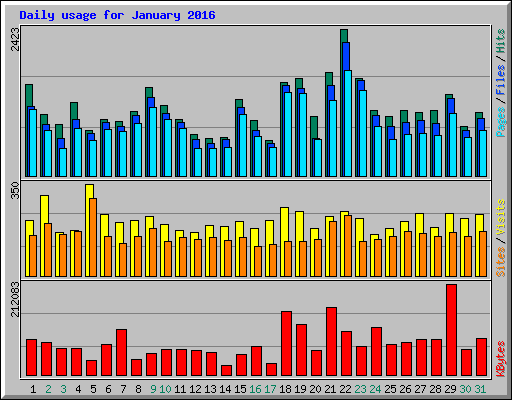
Task: Click day 12 on the x-axis
Action: point(195,389)
